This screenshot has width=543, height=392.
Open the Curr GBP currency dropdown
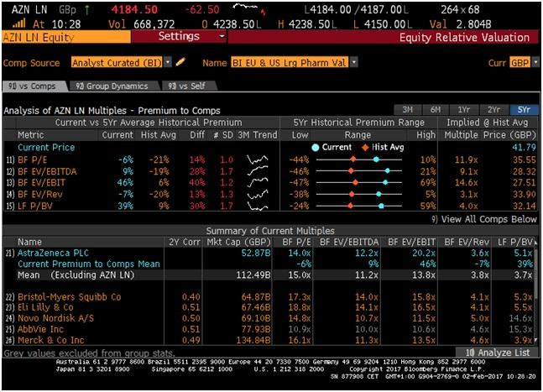click(535, 62)
